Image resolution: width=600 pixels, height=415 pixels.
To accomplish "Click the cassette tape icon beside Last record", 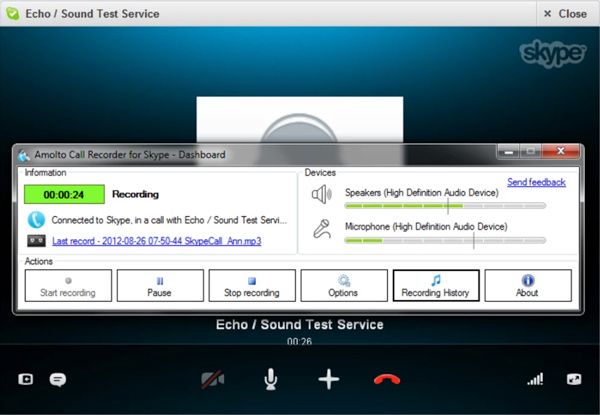I will tap(36, 241).
